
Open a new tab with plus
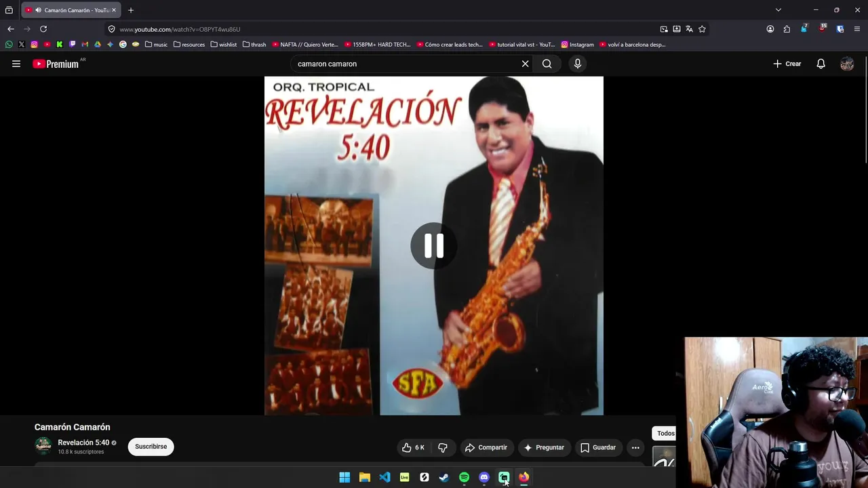(x=131, y=10)
